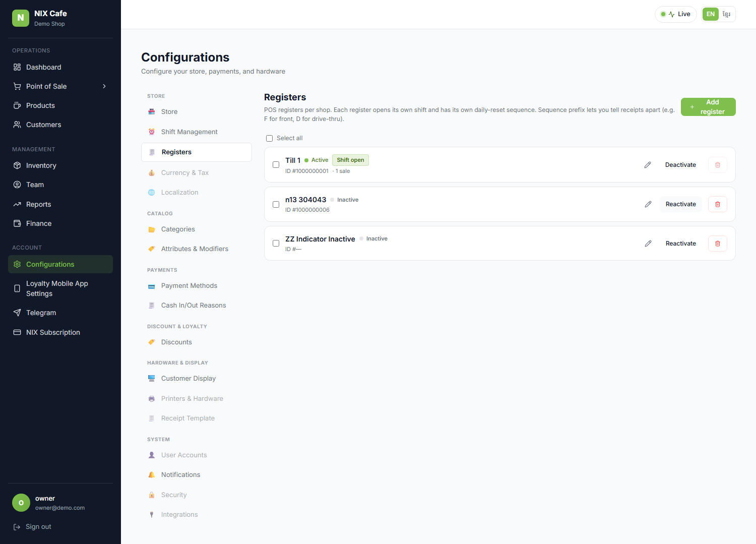
Task: Expand Point of Sale submenu chevron
Action: [x=104, y=86]
